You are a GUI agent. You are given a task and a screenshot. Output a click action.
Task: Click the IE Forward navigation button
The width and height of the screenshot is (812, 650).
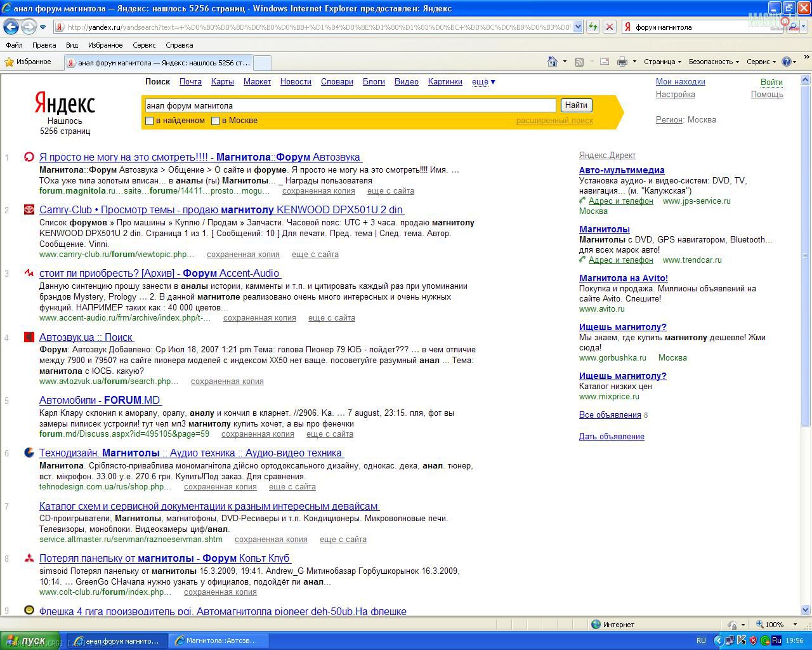click(x=29, y=27)
